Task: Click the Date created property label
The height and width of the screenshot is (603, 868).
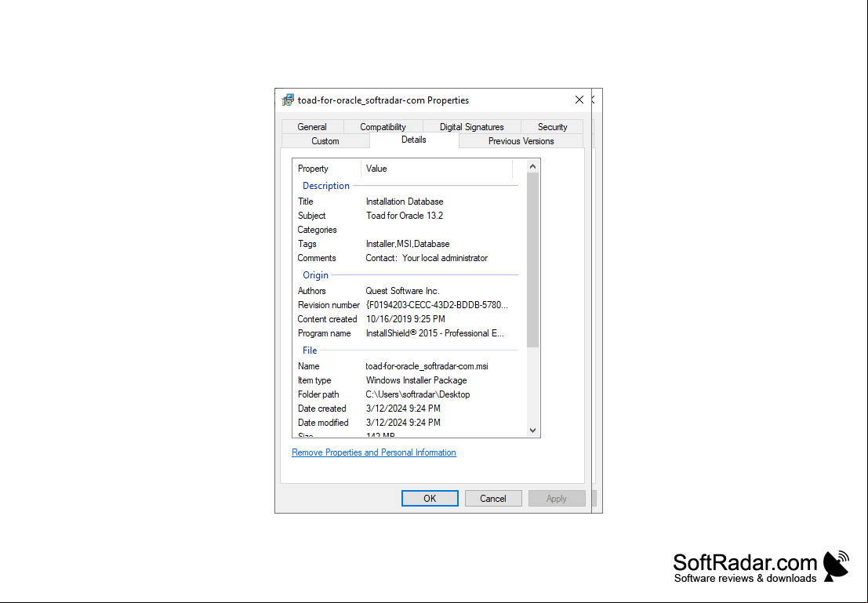Action: (x=321, y=409)
